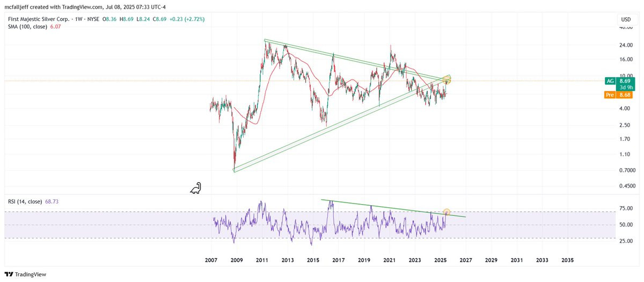644x282 pixels.
Task: Click the 2019 label on time axis
Action: tap(364, 260)
